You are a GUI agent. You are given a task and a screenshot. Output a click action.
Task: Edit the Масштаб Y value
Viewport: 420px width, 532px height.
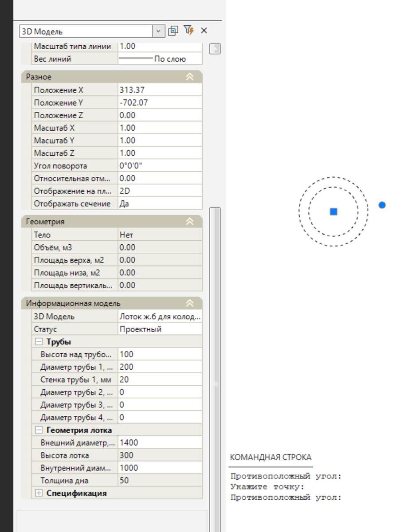[160, 141]
